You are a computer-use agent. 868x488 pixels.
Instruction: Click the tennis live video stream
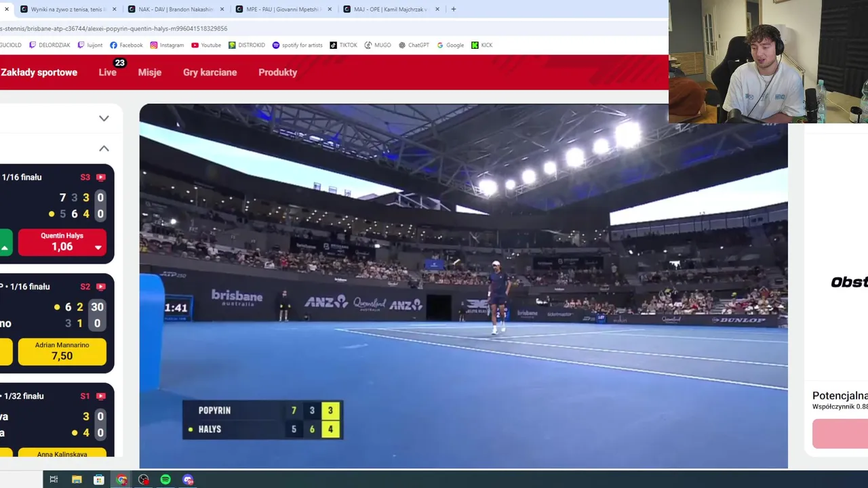(x=463, y=285)
